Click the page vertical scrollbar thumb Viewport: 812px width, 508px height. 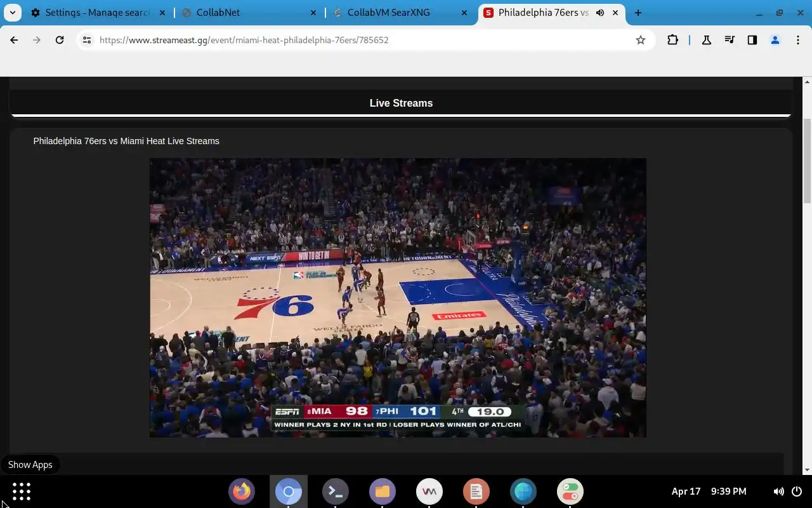coord(808,161)
